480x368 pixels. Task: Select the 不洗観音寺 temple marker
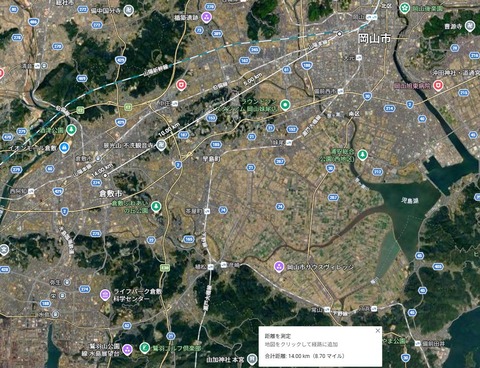[161, 145]
